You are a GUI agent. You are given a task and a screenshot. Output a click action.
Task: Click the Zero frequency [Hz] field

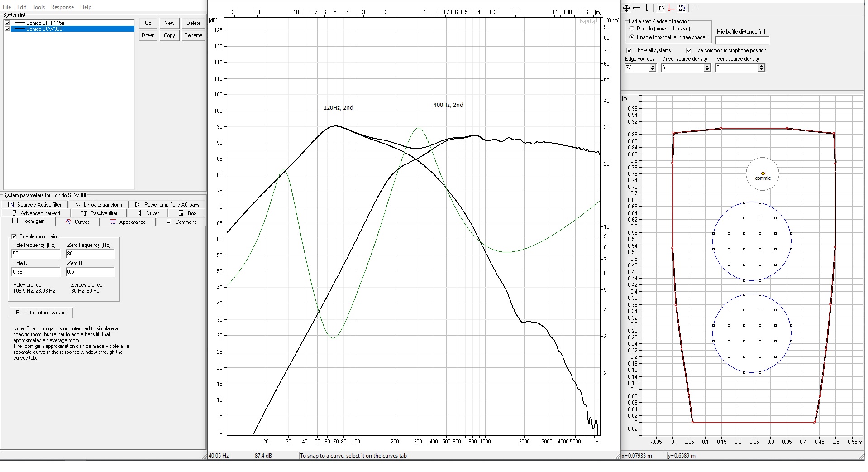pyautogui.click(x=90, y=254)
